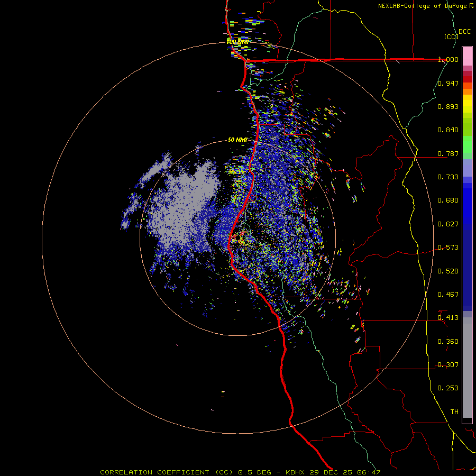Select the 0.413 scale value
This screenshot has height=476, width=476.
[x=448, y=318]
